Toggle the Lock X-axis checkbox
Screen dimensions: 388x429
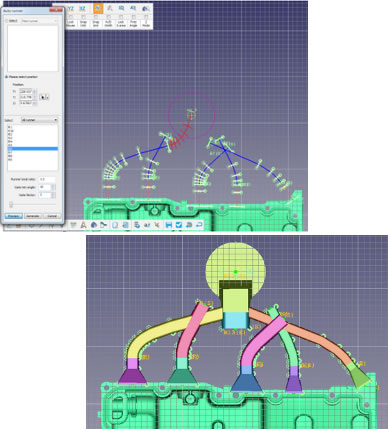pyautogui.click(x=121, y=17)
